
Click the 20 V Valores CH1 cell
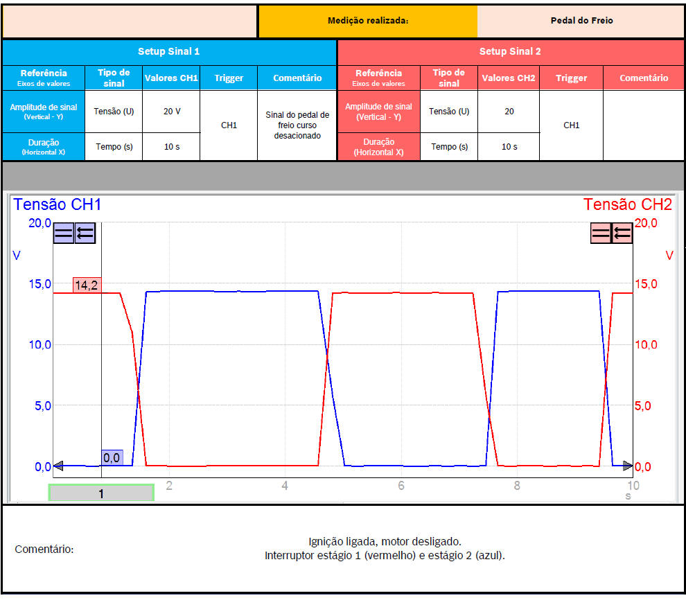pos(171,112)
